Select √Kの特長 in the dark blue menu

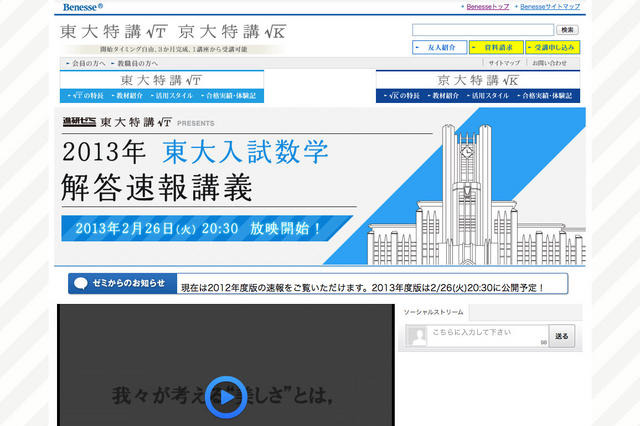click(x=402, y=96)
